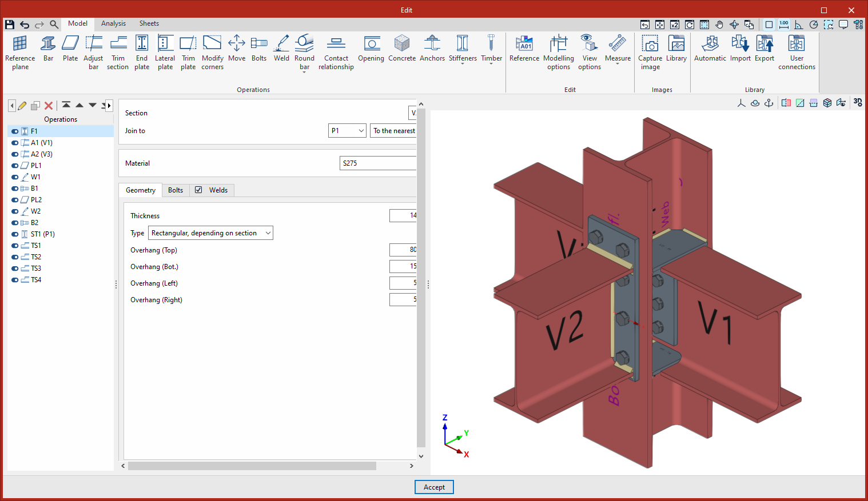868x501 pixels.
Task: Open the Modify corners tool
Action: pyautogui.click(x=212, y=53)
